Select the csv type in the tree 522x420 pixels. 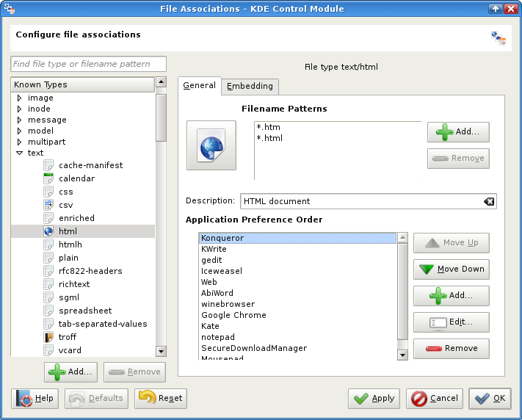[66, 205]
